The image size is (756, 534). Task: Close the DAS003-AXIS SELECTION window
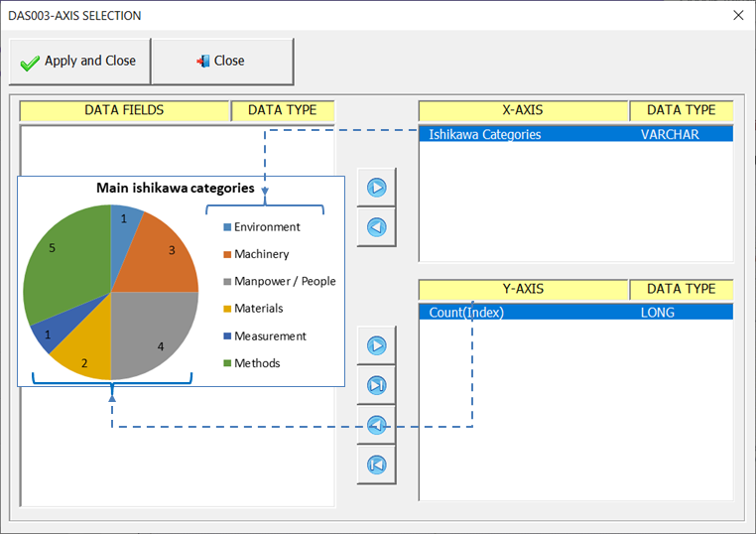tap(738, 15)
